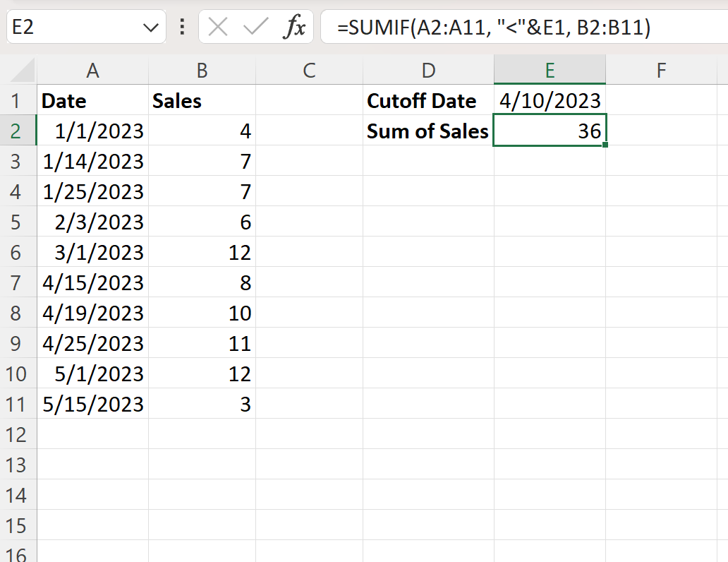The height and width of the screenshot is (562, 728).
Task: Select row 1 header
Action: 18,100
